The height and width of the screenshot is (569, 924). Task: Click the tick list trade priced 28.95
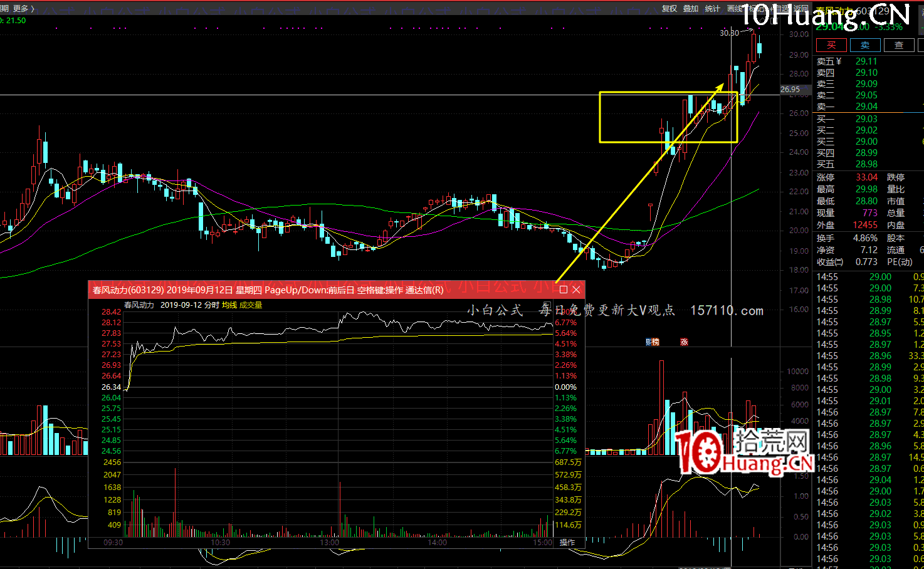point(880,333)
